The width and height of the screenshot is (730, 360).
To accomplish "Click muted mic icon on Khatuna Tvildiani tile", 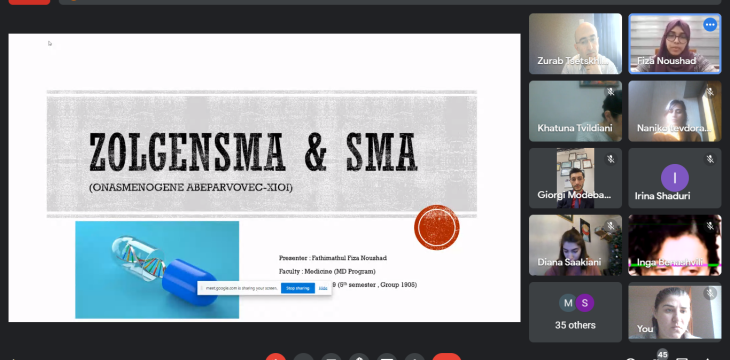I will pos(610,92).
